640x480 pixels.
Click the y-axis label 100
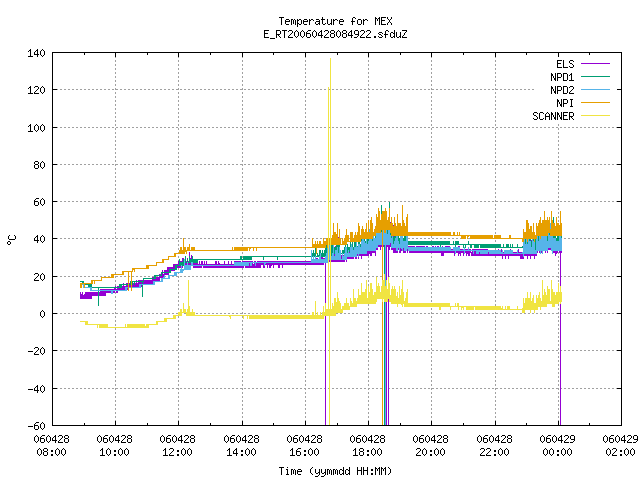(x=36, y=128)
